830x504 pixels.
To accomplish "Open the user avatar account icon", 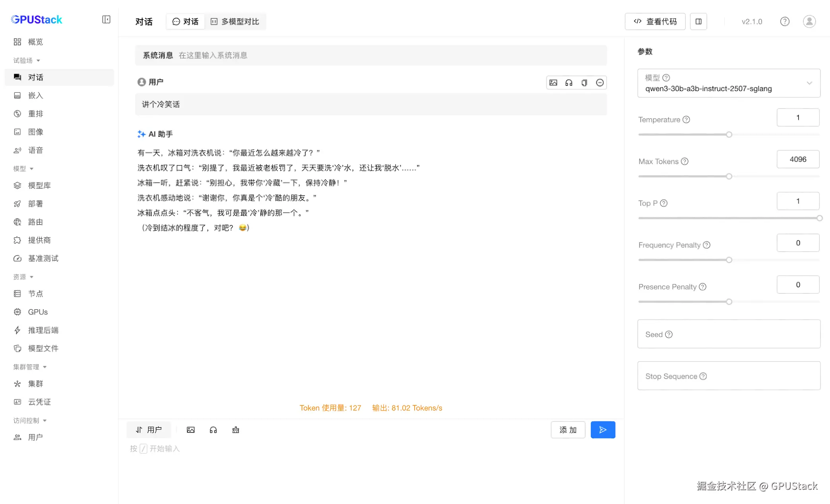I will click(x=809, y=21).
